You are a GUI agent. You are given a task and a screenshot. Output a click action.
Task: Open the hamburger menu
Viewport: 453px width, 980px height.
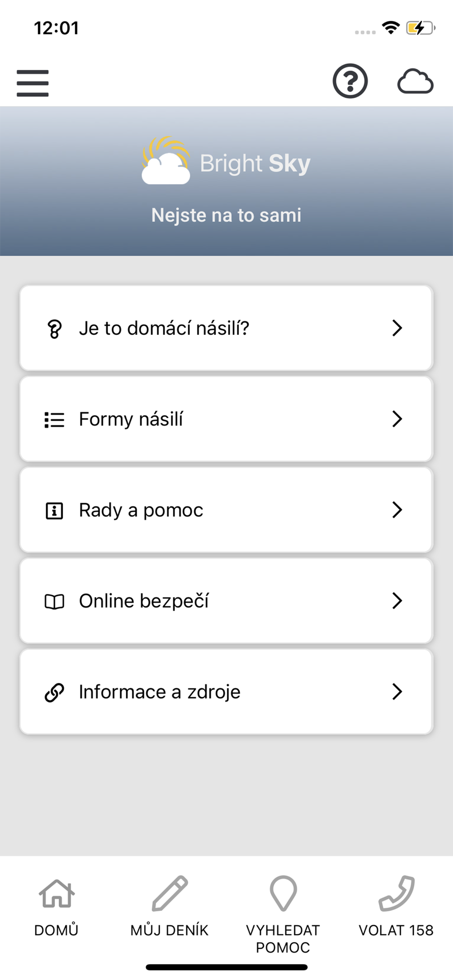pyautogui.click(x=32, y=83)
